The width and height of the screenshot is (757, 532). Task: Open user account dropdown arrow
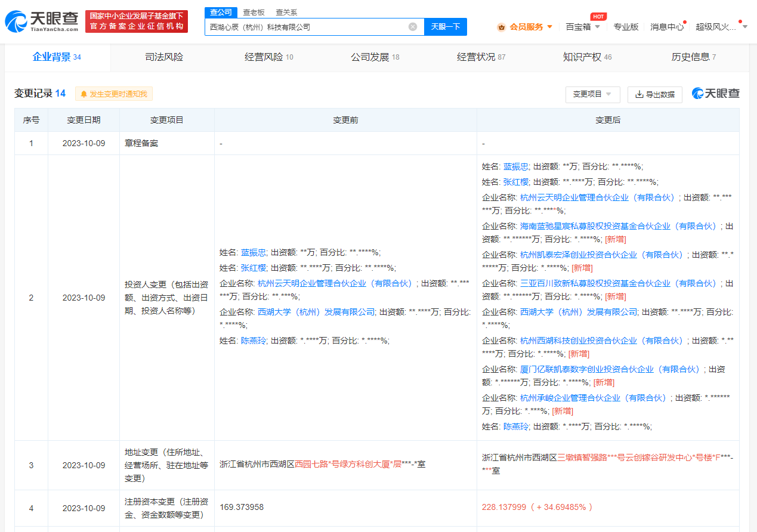(x=744, y=27)
